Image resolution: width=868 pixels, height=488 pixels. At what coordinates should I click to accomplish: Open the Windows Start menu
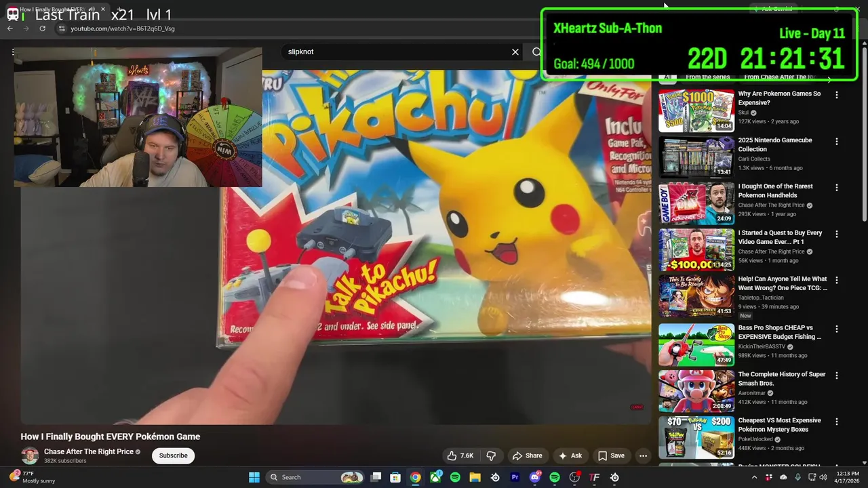click(254, 477)
